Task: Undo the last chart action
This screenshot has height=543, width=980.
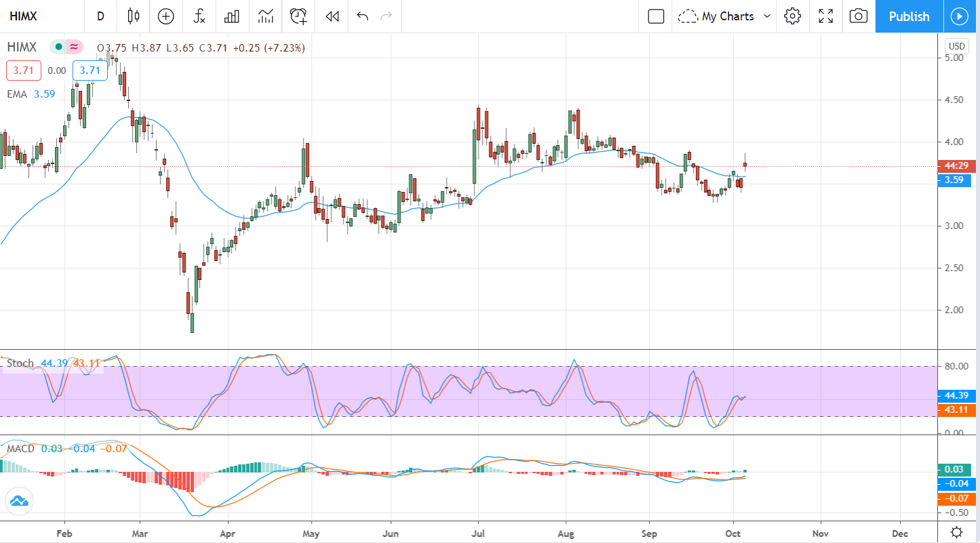Action: click(363, 16)
